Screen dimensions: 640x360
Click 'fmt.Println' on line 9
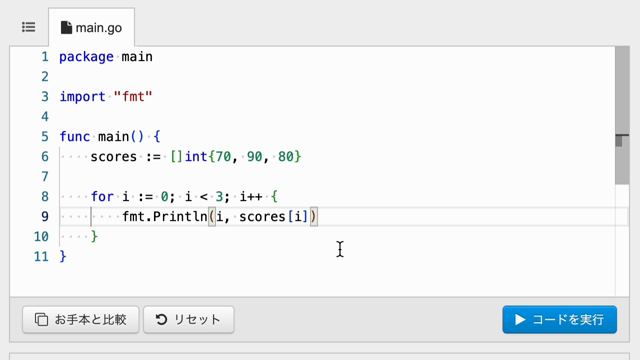pyautogui.click(x=165, y=217)
